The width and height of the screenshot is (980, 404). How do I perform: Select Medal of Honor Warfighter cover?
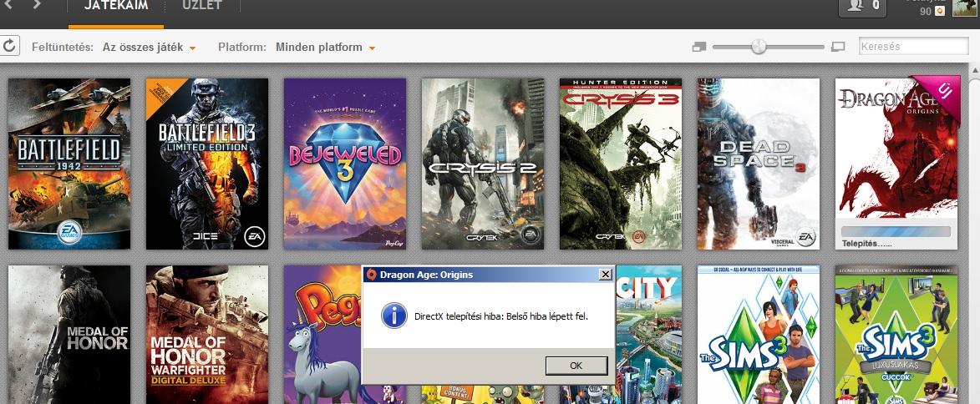pyautogui.click(x=207, y=335)
